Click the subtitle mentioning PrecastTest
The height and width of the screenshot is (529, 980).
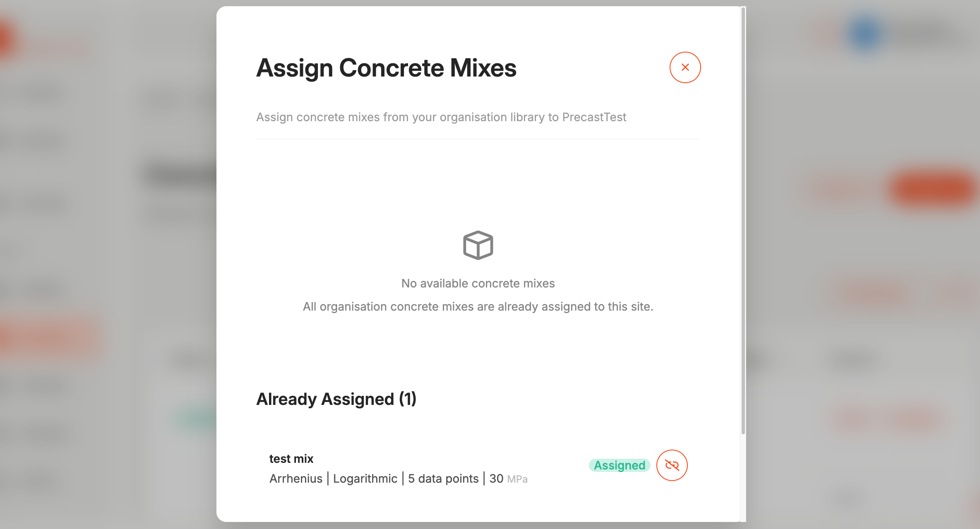click(441, 117)
